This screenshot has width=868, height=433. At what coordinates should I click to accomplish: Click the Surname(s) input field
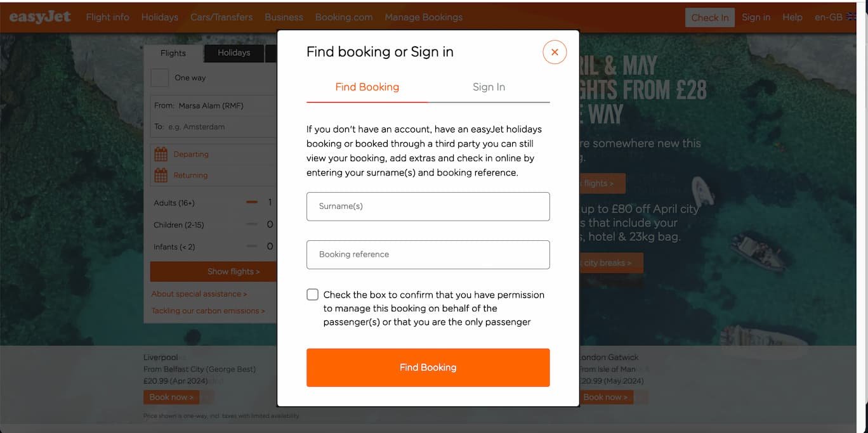pyautogui.click(x=428, y=206)
